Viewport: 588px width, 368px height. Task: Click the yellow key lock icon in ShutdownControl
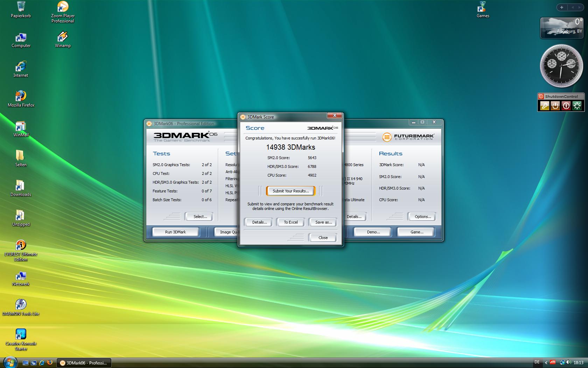(x=544, y=105)
